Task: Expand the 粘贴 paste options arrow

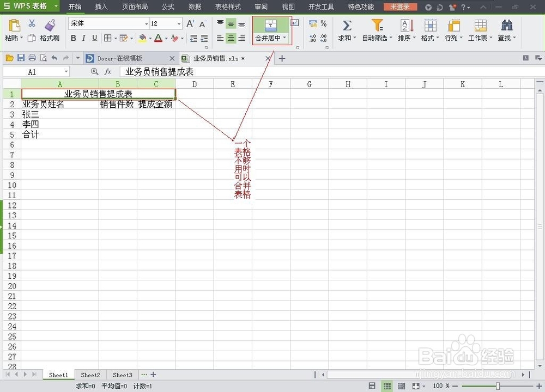Action: (x=21, y=38)
